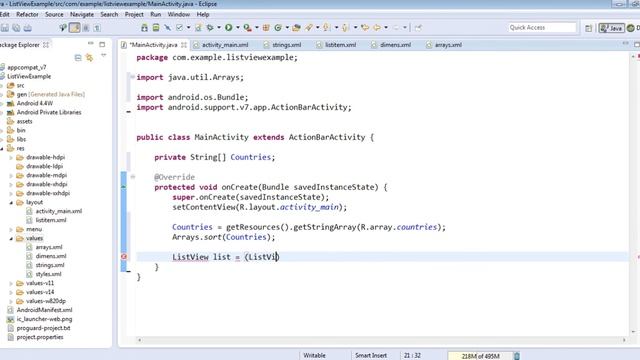The height and width of the screenshot is (360, 640).
Task: Expand the menu folder node
Action: pyautogui.click(x=11, y=229)
